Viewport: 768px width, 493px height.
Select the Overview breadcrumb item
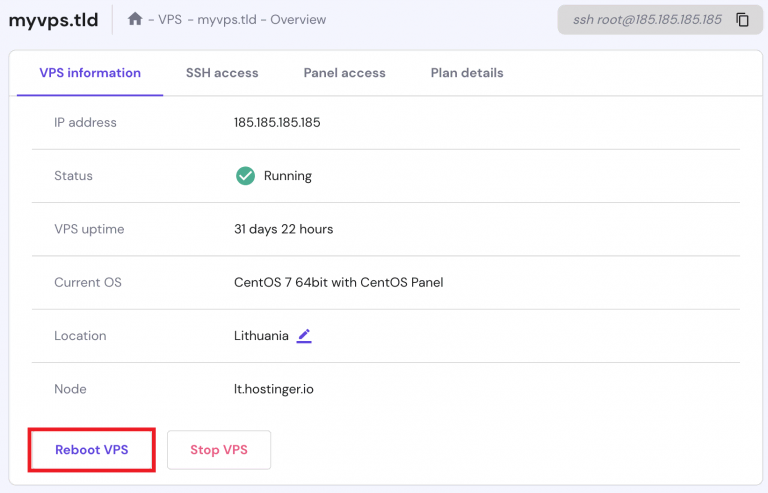point(298,20)
